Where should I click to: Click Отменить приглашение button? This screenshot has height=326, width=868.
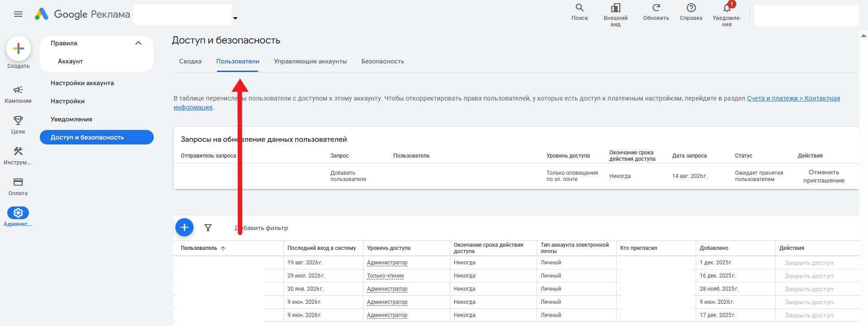tap(824, 176)
